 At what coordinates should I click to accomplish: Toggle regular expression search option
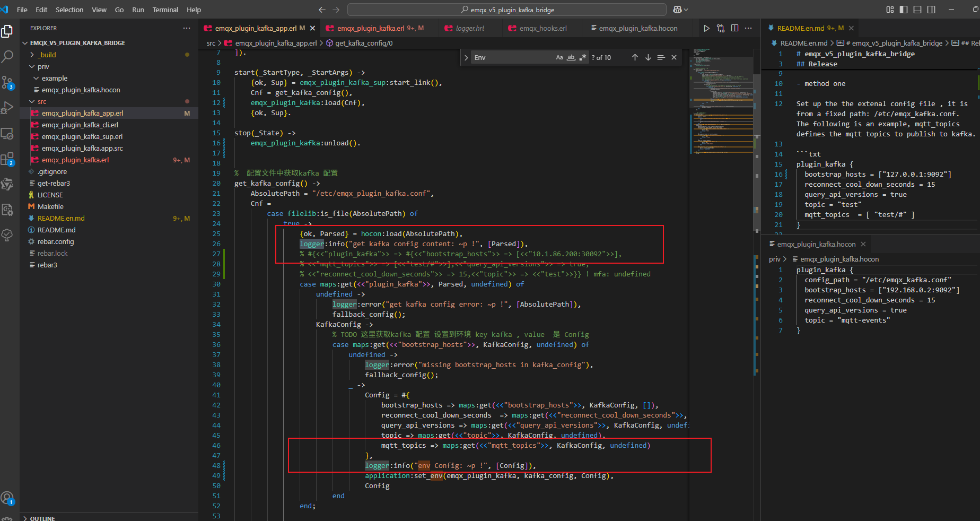583,57
